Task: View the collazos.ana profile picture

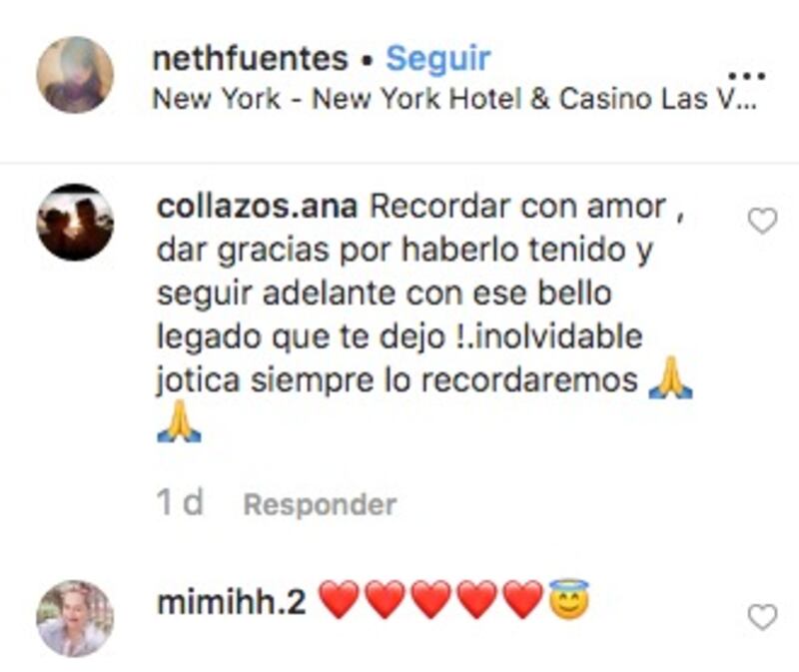Action: point(76,222)
